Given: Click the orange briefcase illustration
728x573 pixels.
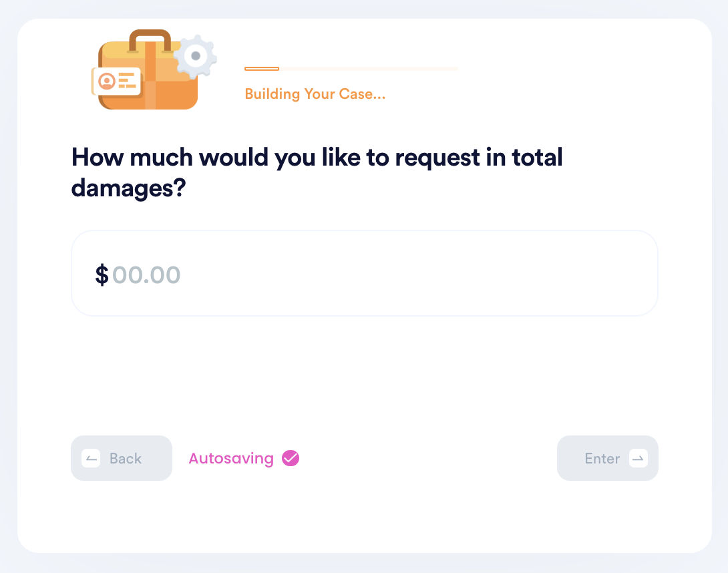Looking at the screenshot, I should click(x=148, y=71).
